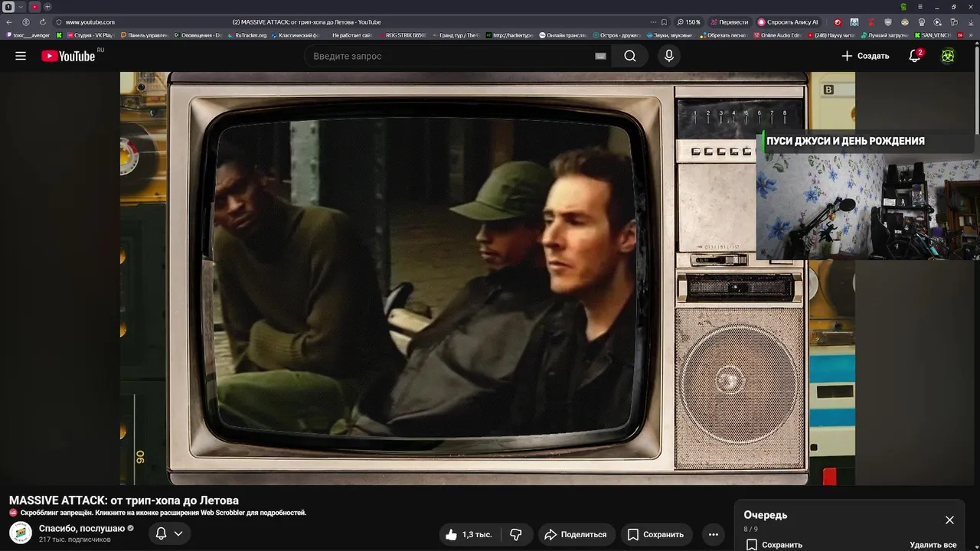Open Обрезать песню bookmark
The width and height of the screenshot is (980, 551).
click(x=723, y=35)
